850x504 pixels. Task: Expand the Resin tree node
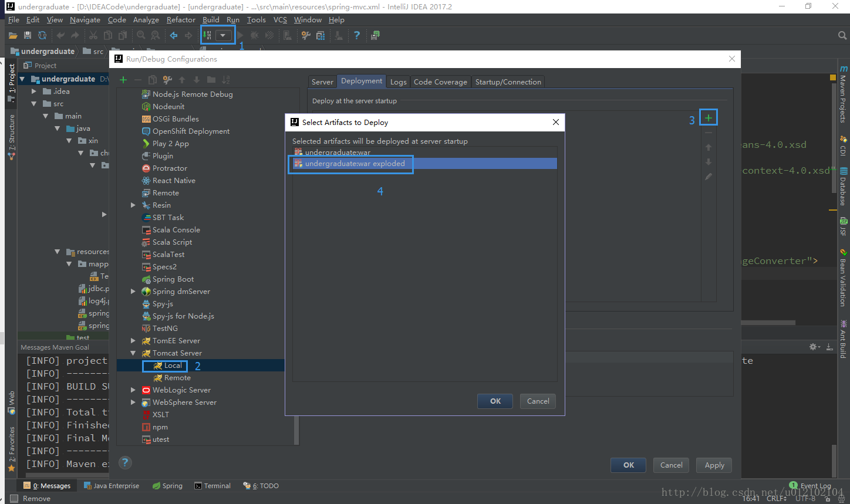[133, 205]
